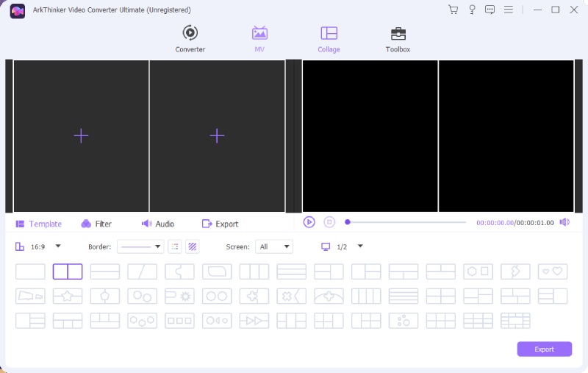
Task: Open the border color picker dots icon
Action: pos(175,246)
